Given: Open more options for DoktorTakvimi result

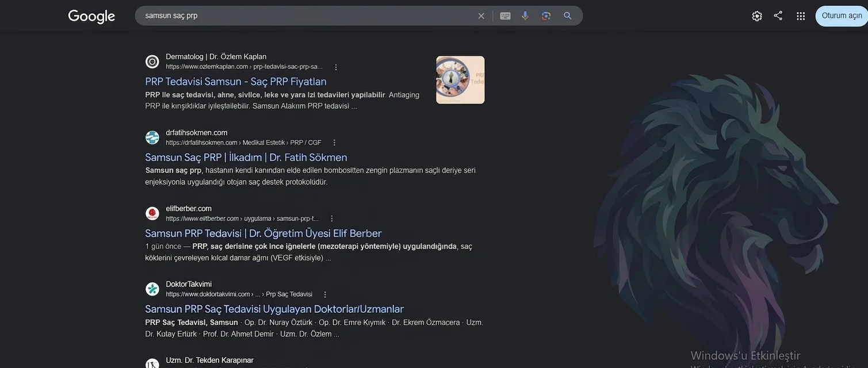Looking at the screenshot, I should pyautogui.click(x=325, y=294).
